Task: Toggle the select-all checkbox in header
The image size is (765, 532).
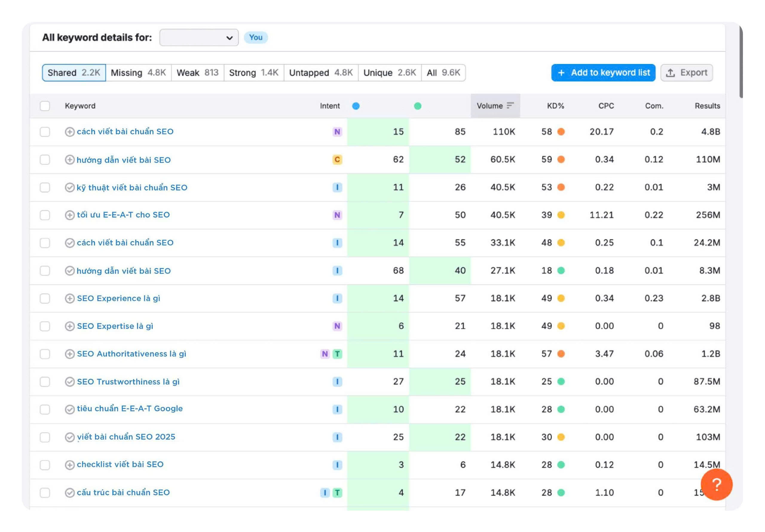Action: (x=45, y=106)
